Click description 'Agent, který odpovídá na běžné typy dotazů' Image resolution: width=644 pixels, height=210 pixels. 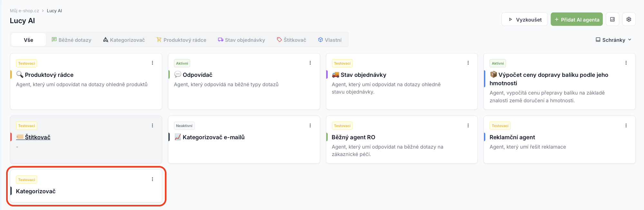click(226, 84)
